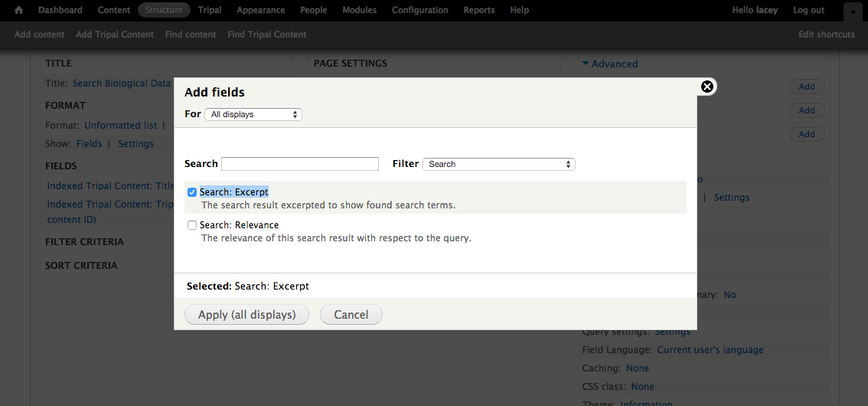Open the Filter dropdown set to Search

click(x=498, y=164)
